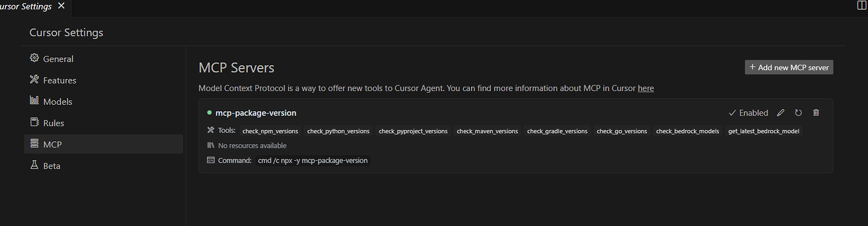Click the General gear icon in sidebar
Screen dimensions: 868x226
[34, 58]
